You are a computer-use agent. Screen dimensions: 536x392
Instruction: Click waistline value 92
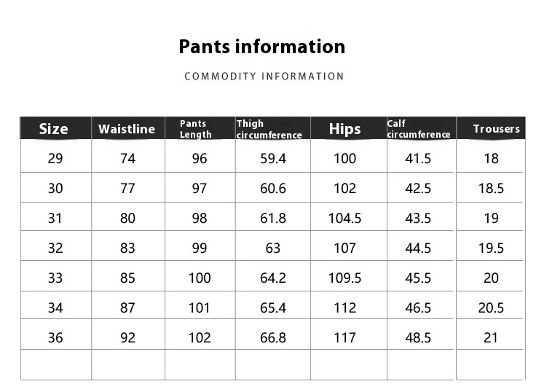click(127, 337)
